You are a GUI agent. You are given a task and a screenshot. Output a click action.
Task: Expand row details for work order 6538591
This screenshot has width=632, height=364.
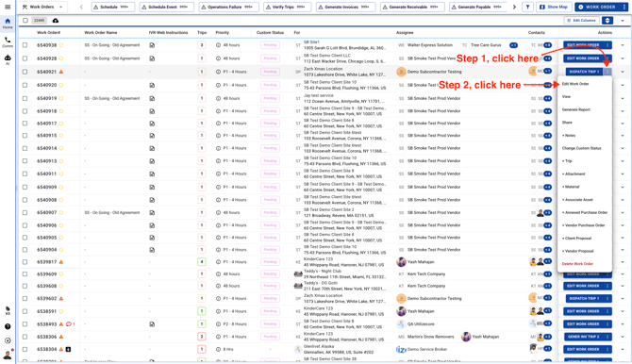pyautogui.click(x=623, y=311)
